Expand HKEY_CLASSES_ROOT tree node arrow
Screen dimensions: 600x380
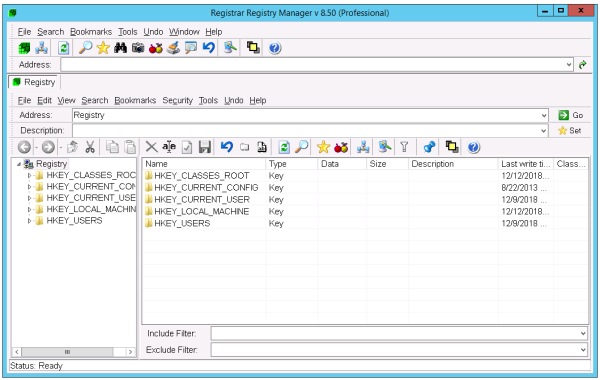point(29,176)
